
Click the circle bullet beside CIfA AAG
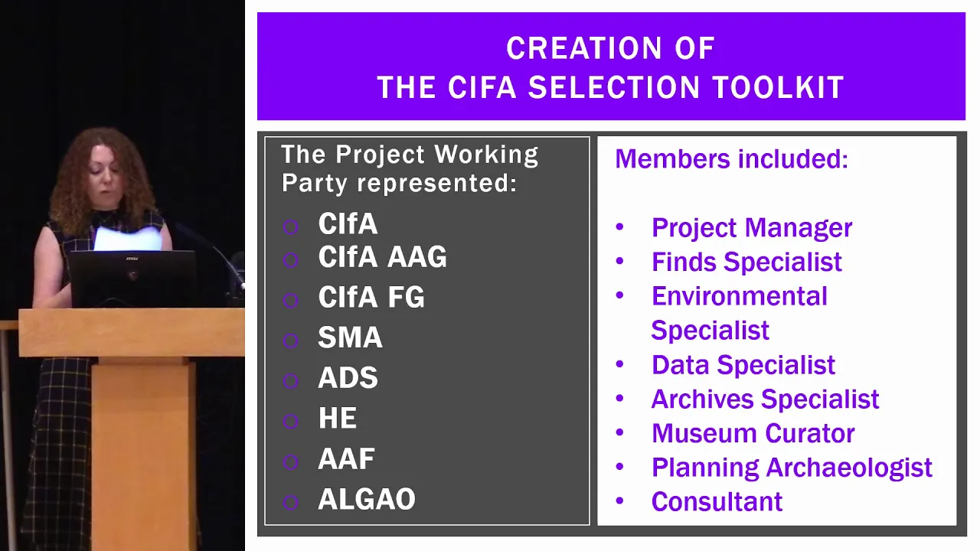(290, 260)
